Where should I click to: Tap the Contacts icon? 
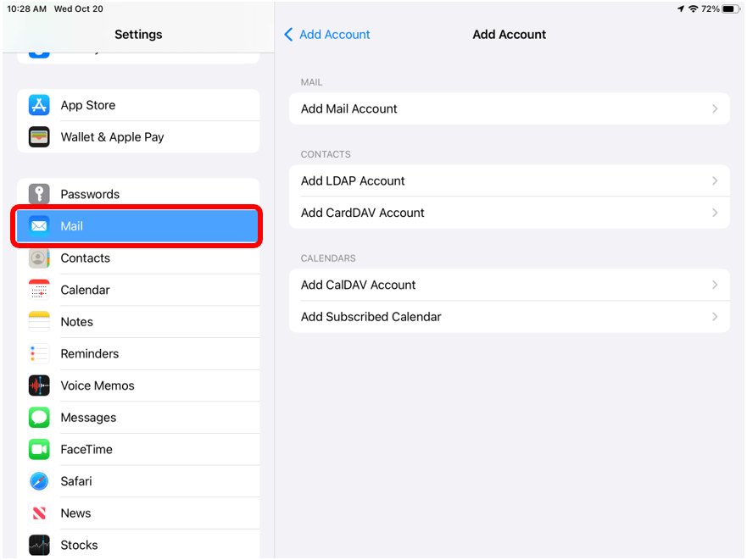(39, 258)
